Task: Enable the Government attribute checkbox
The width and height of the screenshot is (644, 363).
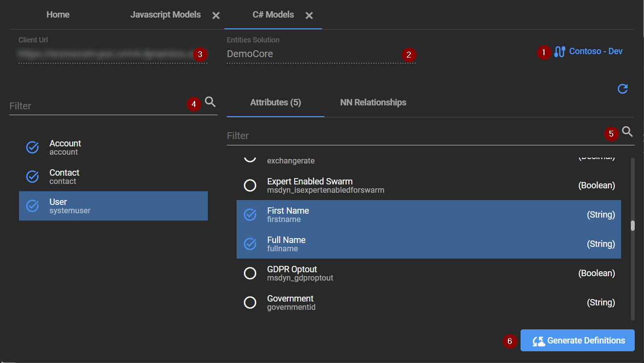Action: click(x=250, y=302)
